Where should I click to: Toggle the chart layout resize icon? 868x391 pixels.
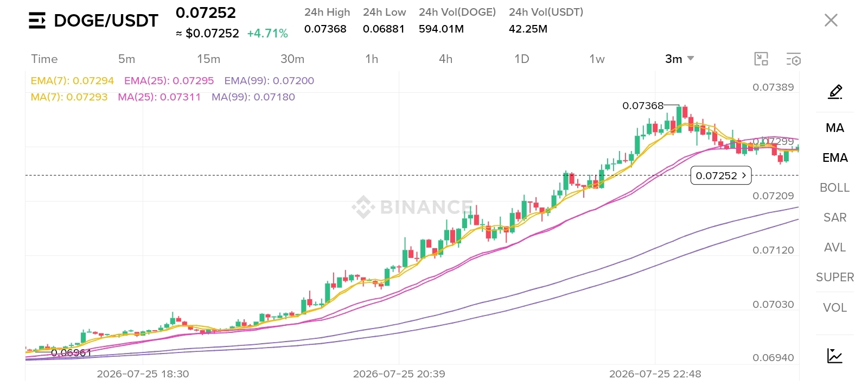pyautogui.click(x=762, y=59)
